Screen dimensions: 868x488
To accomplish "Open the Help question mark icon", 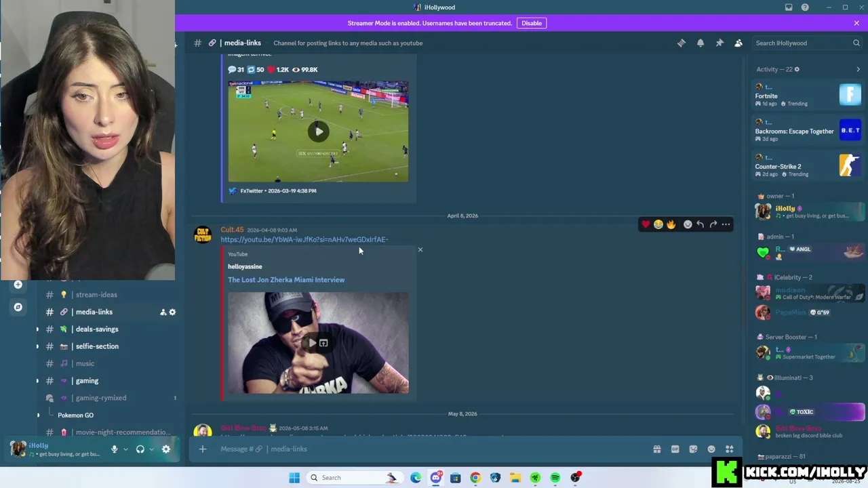I will coord(805,7).
